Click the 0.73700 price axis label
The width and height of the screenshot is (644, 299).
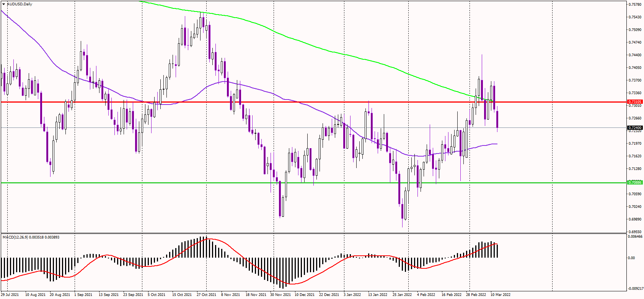[x=635, y=80]
